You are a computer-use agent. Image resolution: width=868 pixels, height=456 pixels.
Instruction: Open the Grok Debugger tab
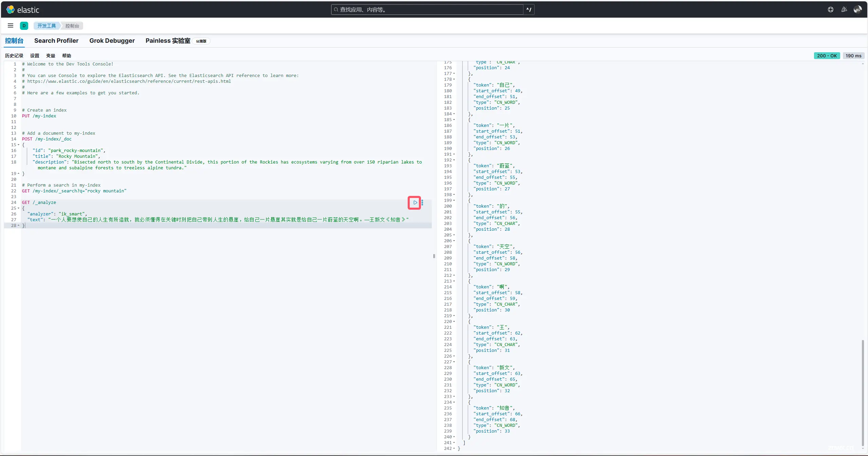[111, 41]
